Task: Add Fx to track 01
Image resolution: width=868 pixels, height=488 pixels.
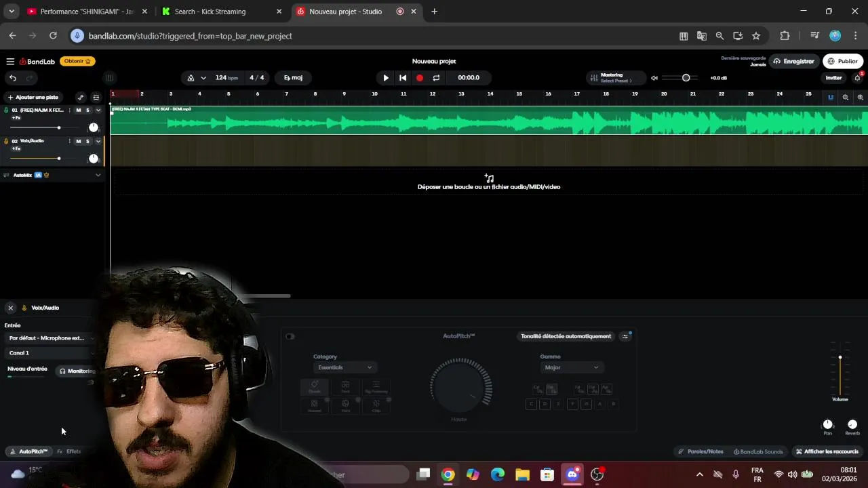Action: click(x=16, y=118)
